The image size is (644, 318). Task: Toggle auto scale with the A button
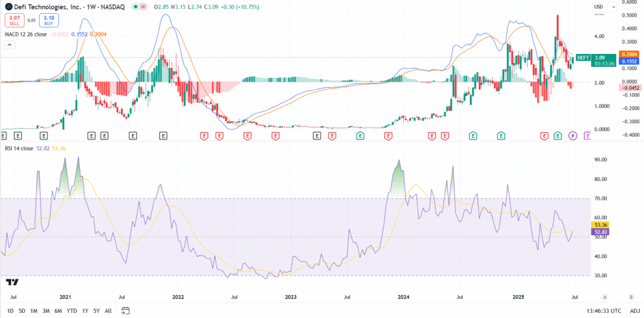(604, 297)
